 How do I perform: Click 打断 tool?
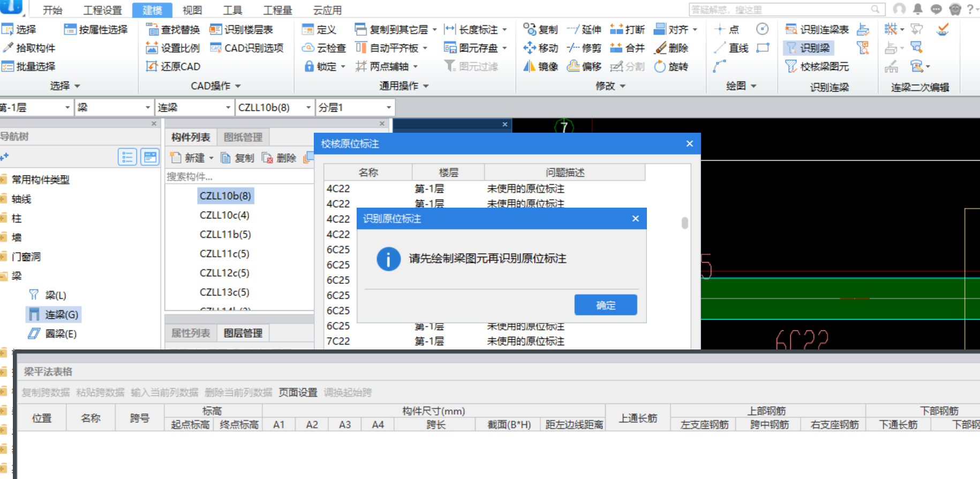(628, 29)
